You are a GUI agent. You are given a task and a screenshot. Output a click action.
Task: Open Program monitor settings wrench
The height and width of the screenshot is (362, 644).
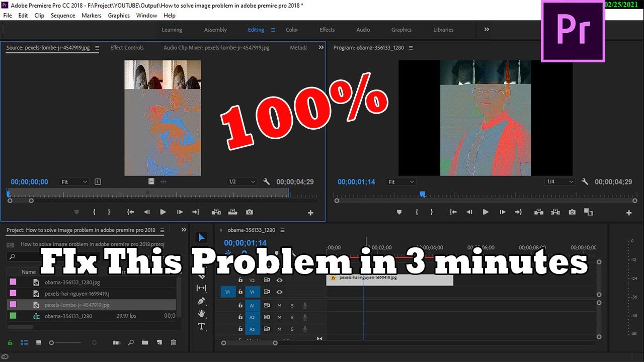pos(585,182)
